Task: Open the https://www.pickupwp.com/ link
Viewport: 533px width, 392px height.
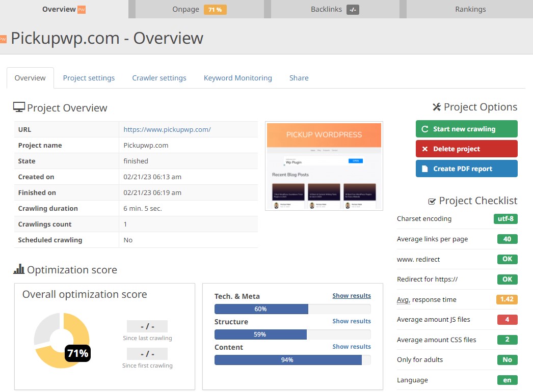Action: coord(167,129)
